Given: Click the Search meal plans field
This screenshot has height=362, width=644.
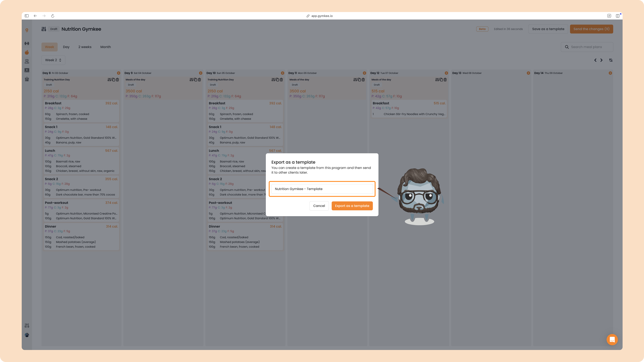Looking at the screenshot, I should click(587, 47).
